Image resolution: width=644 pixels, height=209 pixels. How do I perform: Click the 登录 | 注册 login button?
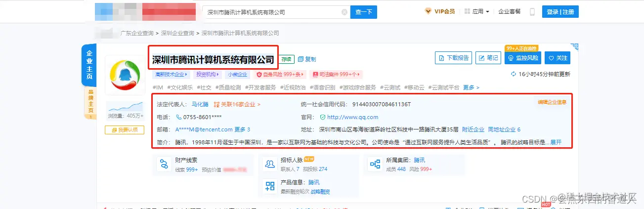tap(560, 12)
